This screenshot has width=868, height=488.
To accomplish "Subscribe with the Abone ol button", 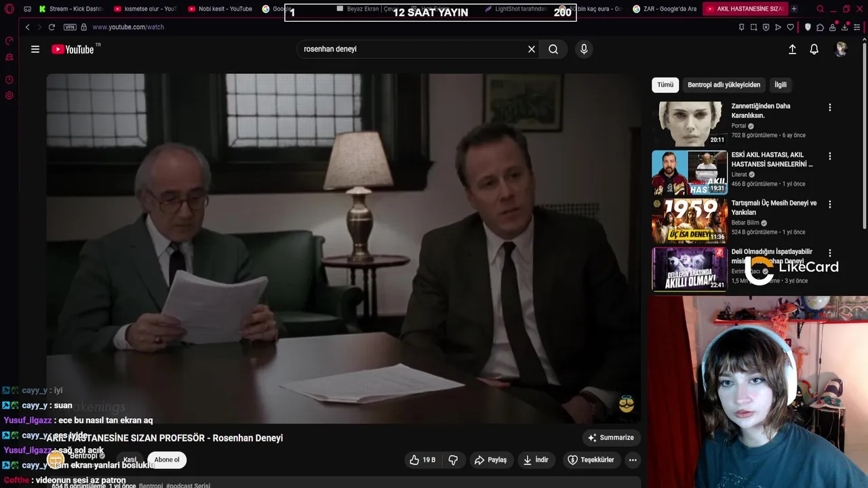I will pos(167,460).
